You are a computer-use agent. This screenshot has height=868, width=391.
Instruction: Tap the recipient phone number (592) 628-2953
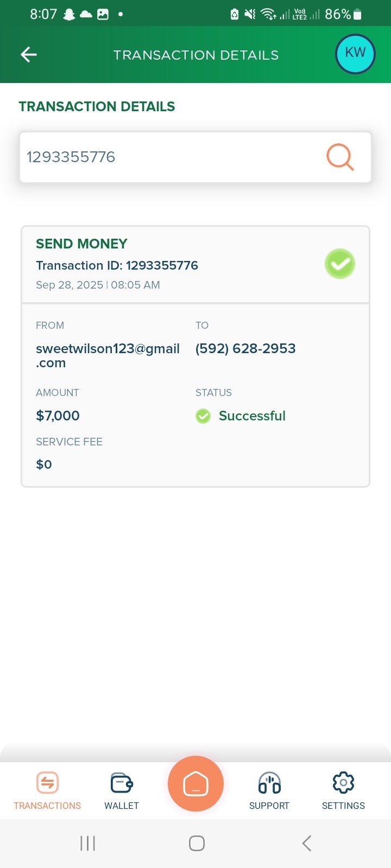(x=245, y=348)
